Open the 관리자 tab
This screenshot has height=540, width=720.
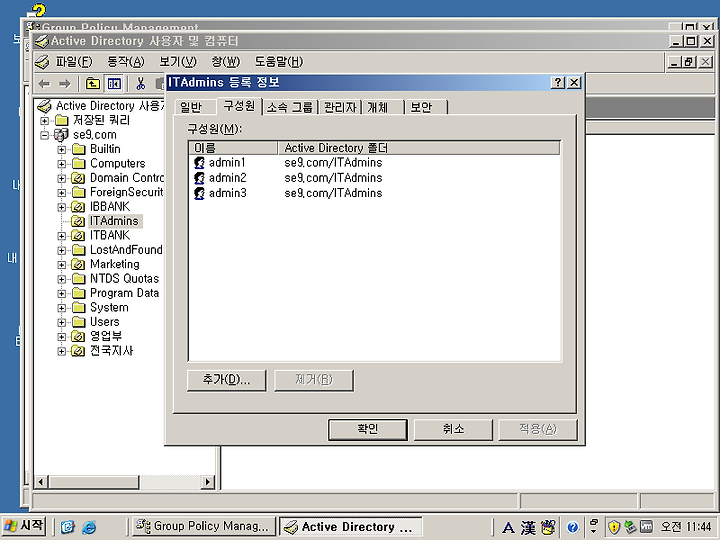coord(340,107)
